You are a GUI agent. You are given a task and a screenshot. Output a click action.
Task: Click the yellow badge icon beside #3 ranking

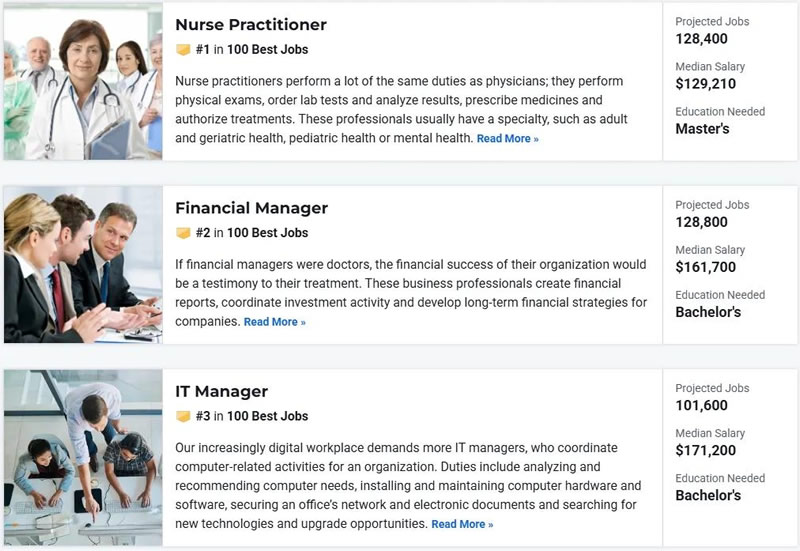coord(183,416)
